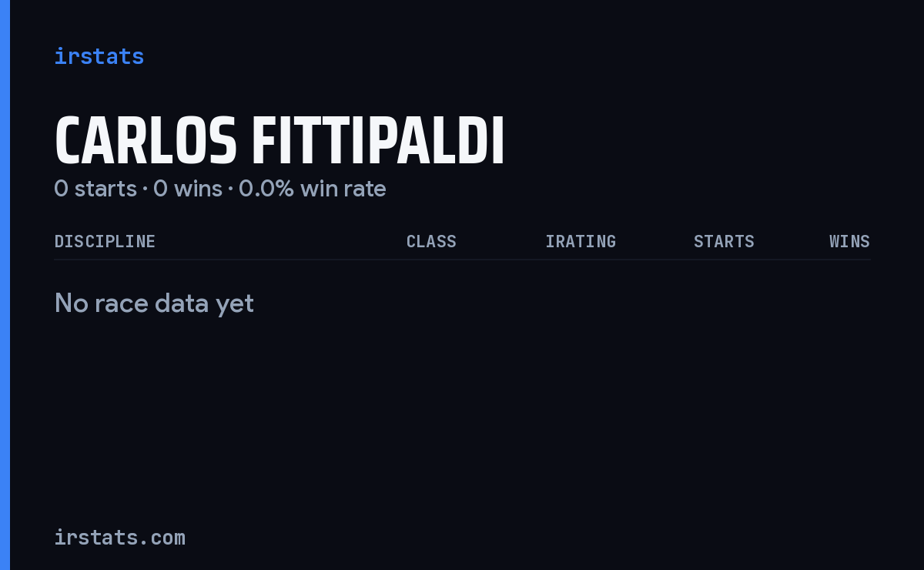The height and width of the screenshot is (570, 924).
Task: Select the CARLOS first name in heading
Action: 146,142
